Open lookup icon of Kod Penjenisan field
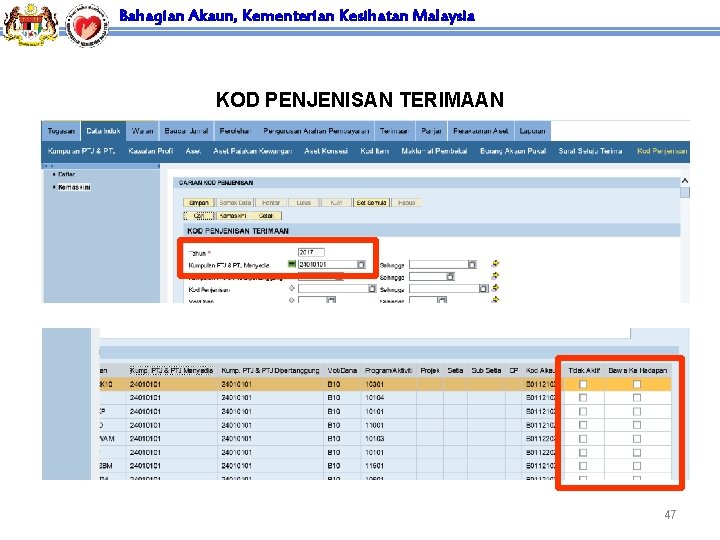 (372, 288)
